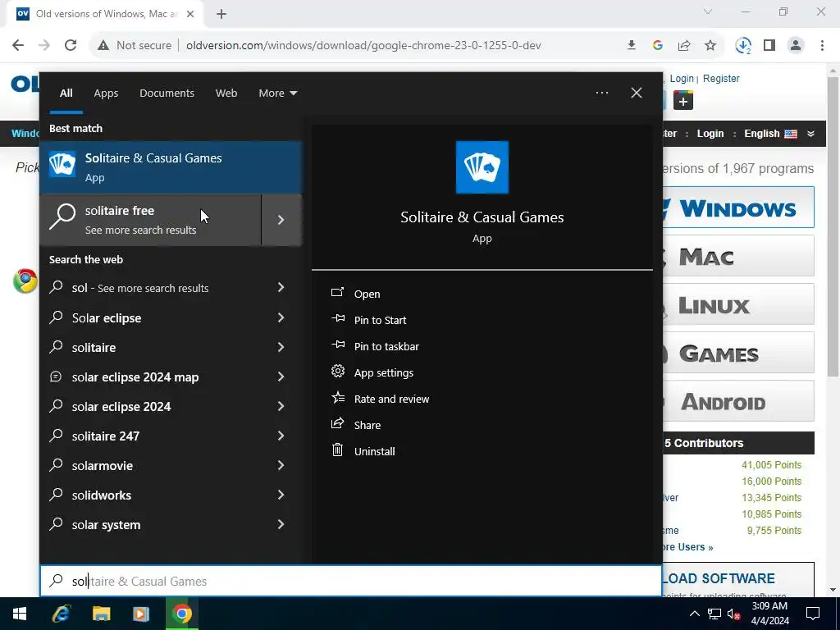Click the address bar URL field
The image size is (840, 630).
(x=363, y=46)
